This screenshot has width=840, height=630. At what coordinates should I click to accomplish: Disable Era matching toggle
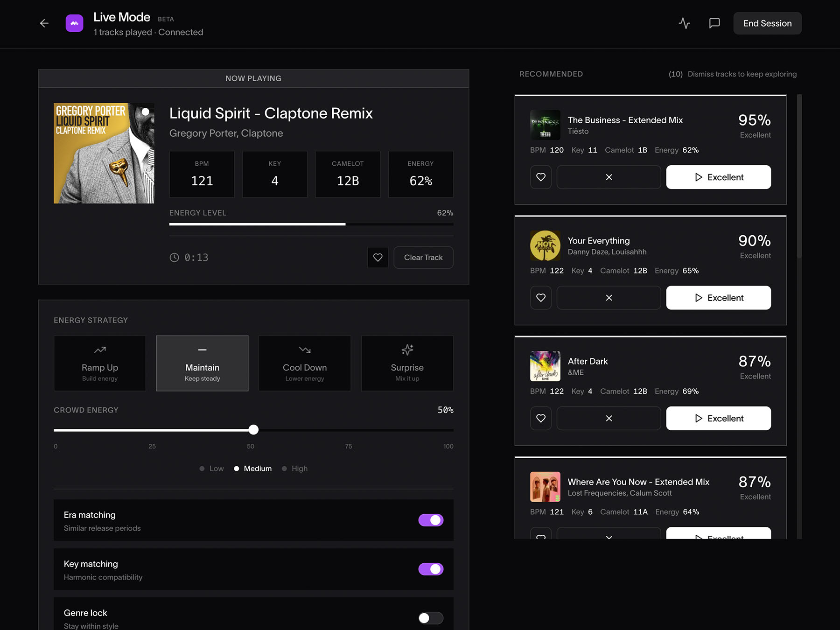coord(431,520)
